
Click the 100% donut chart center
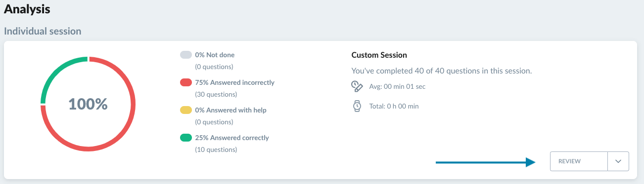(x=88, y=104)
